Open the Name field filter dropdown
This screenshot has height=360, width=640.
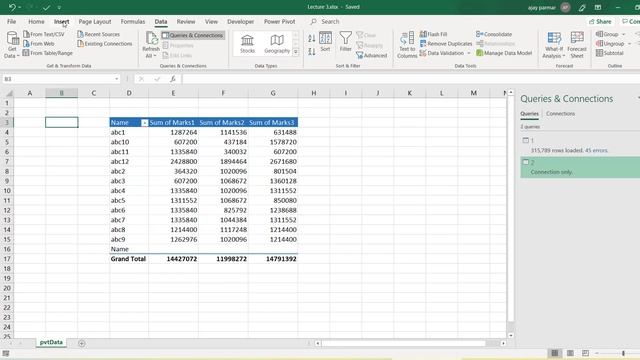144,123
